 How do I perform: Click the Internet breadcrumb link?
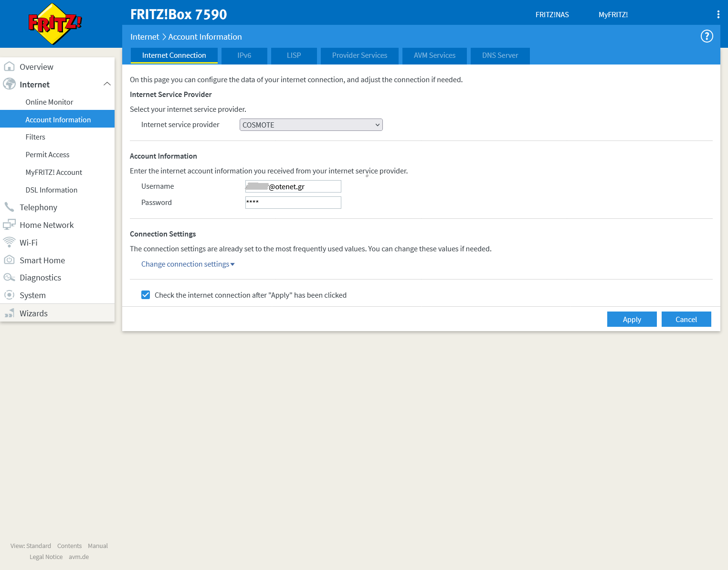[x=145, y=37]
